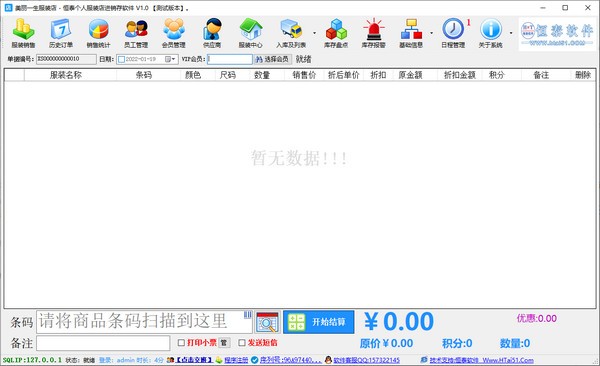Click 软件客服QQ:157322145 link
The height and width of the screenshot is (366, 600).
[x=366, y=360]
